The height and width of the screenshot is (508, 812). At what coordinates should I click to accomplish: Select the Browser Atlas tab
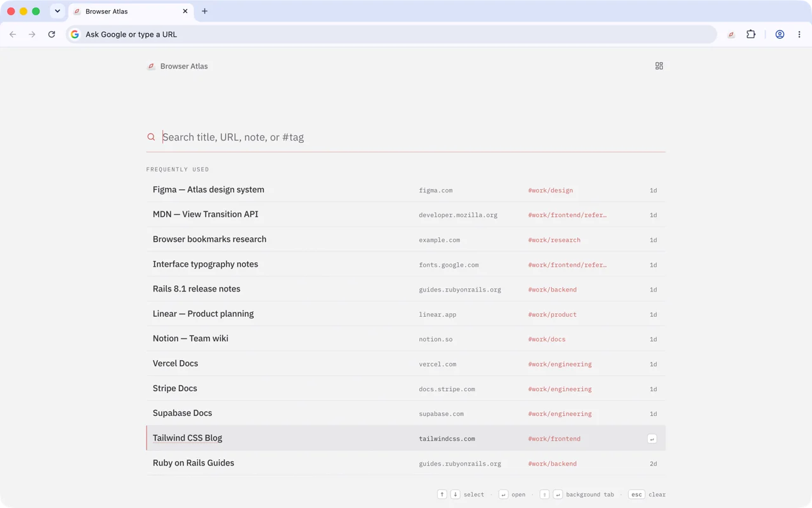(x=131, y=11)
